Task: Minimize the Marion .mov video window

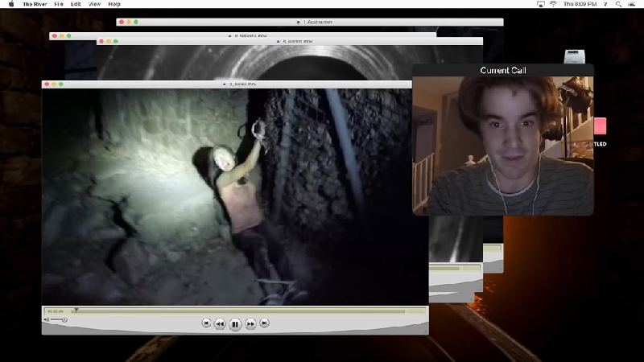Action: coord(109,42)
